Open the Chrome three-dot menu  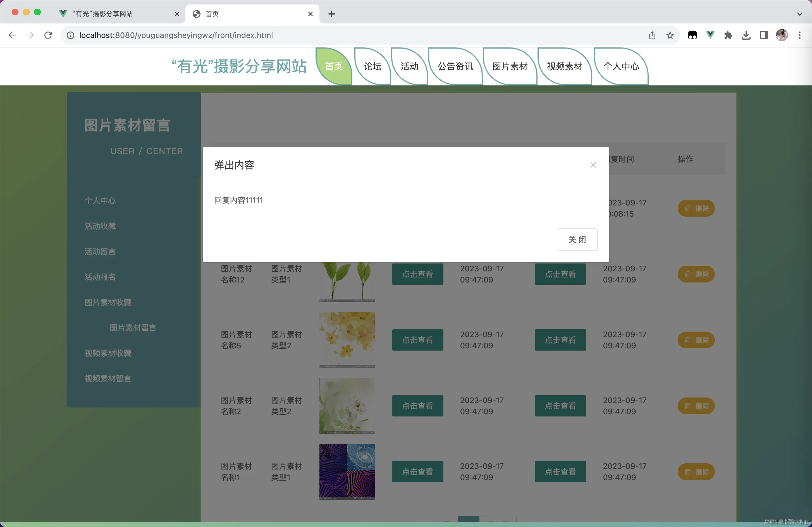800,35
